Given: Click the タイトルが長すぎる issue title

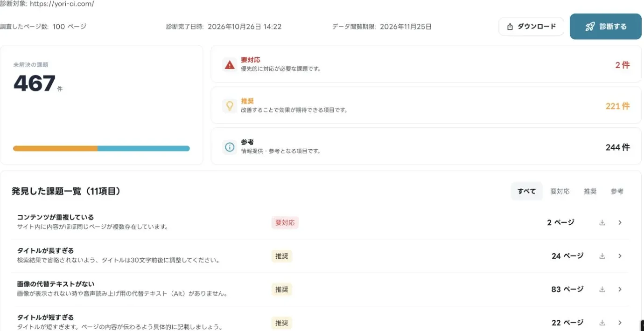Looking at the screenshot, I should [x=45, y=251].
